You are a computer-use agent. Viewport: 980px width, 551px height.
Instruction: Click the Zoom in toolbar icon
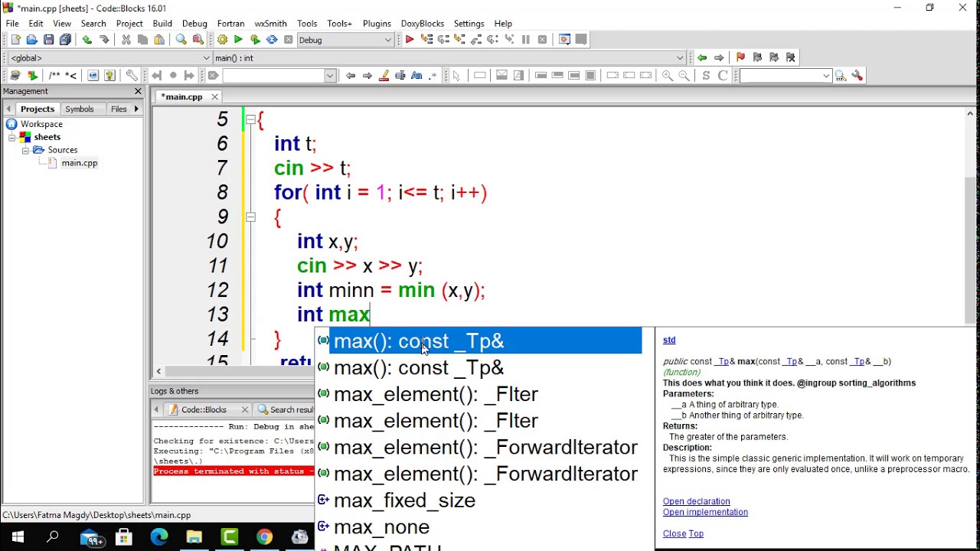pos(668,76)
